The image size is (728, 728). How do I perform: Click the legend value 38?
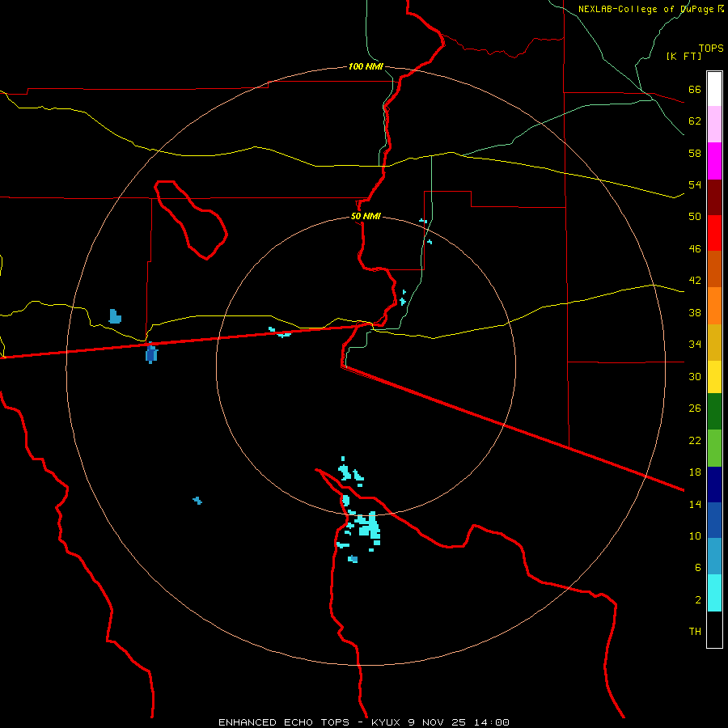click(x=695, y=312)
